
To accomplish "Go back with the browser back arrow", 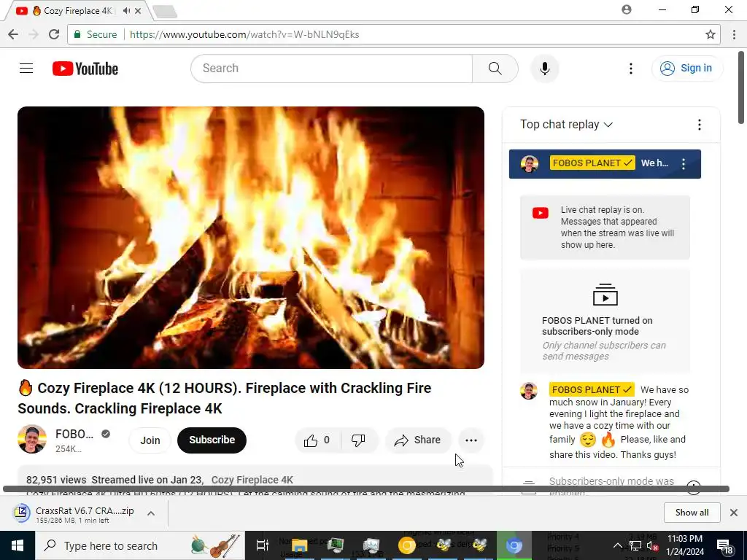I will coord(13,34).
